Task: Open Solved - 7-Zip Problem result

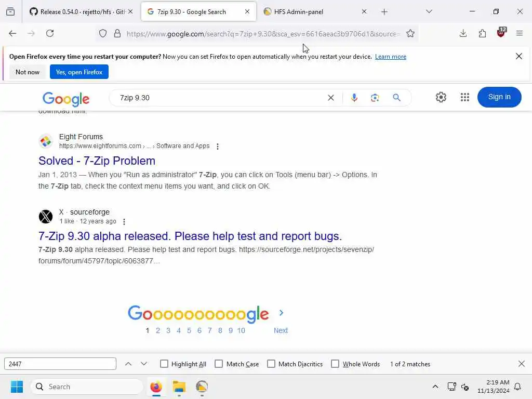Action: click(97, 161)
